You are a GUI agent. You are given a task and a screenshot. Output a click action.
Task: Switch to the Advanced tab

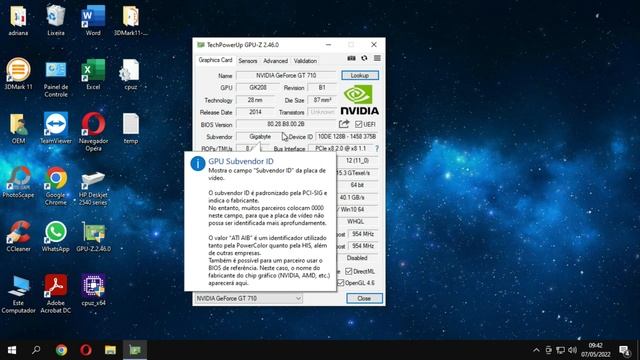[x=276, y=61]
